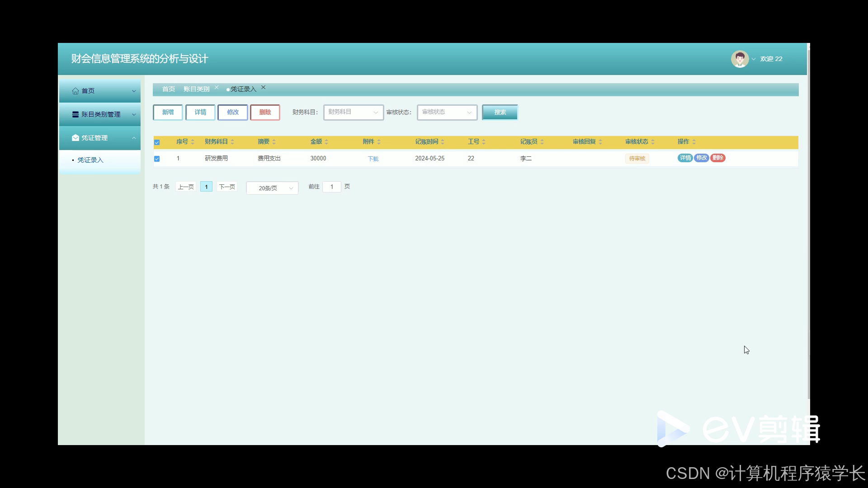Click the 凭证管理 envelope icon
Viewport: 868px width, 488px height.
click(x=75, y=138)
